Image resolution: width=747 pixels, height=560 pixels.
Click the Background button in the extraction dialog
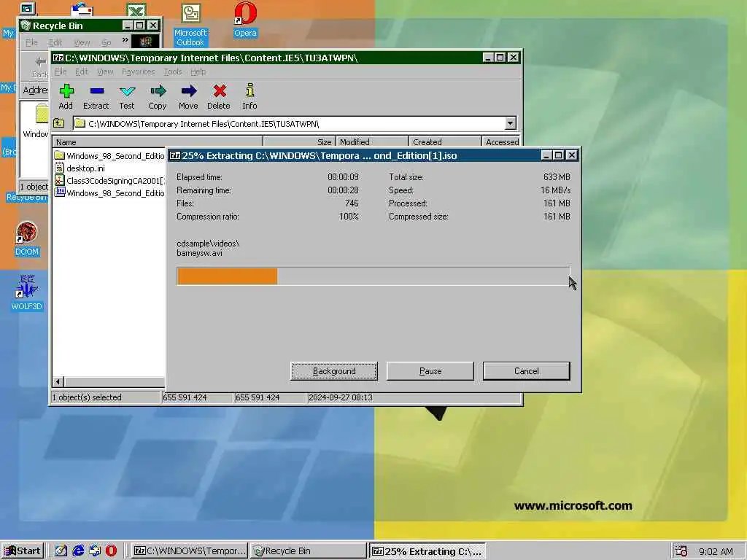[334, 371]
